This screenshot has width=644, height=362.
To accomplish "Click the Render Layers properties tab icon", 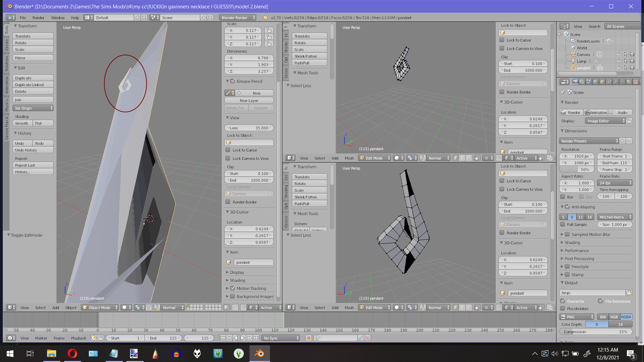I will point(582,82).
